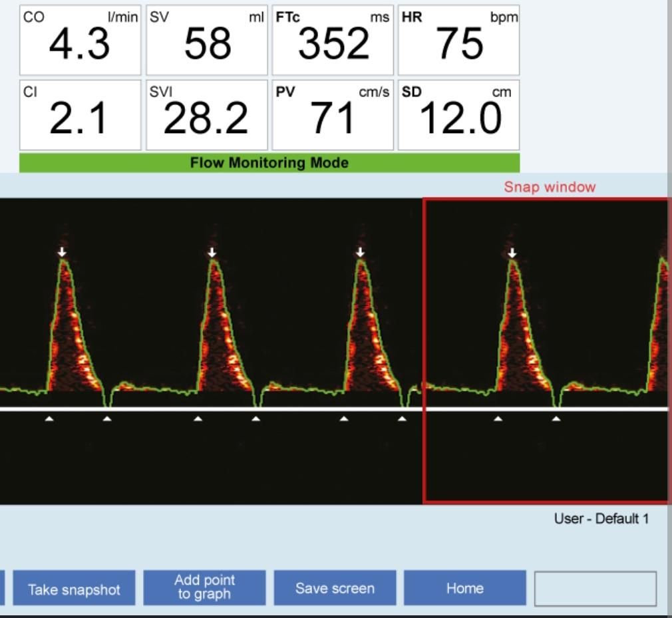The image size is (672, 618).
Task: Select the SD 12.0 cm tile
Action: 458,115
